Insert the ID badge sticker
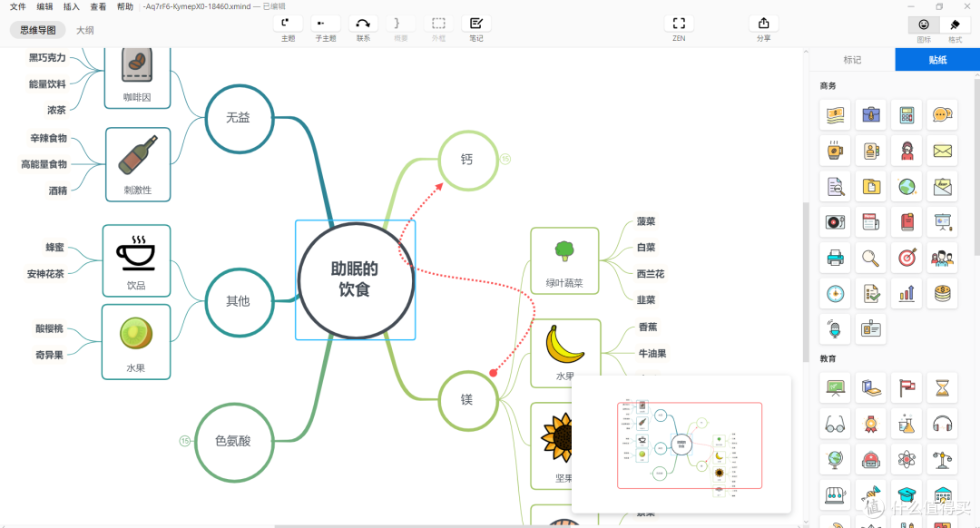Image resolution: width=980 pixels, height=528 pixels. [870, 328]
